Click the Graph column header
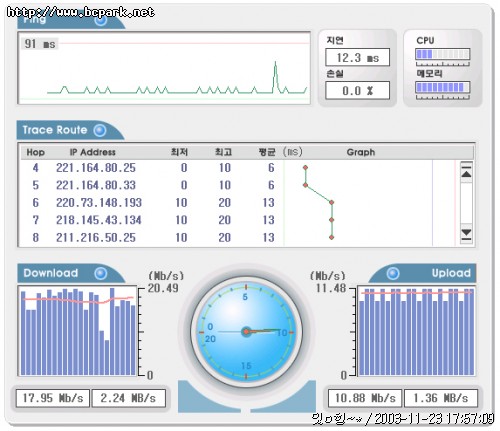 click(361, 152)
